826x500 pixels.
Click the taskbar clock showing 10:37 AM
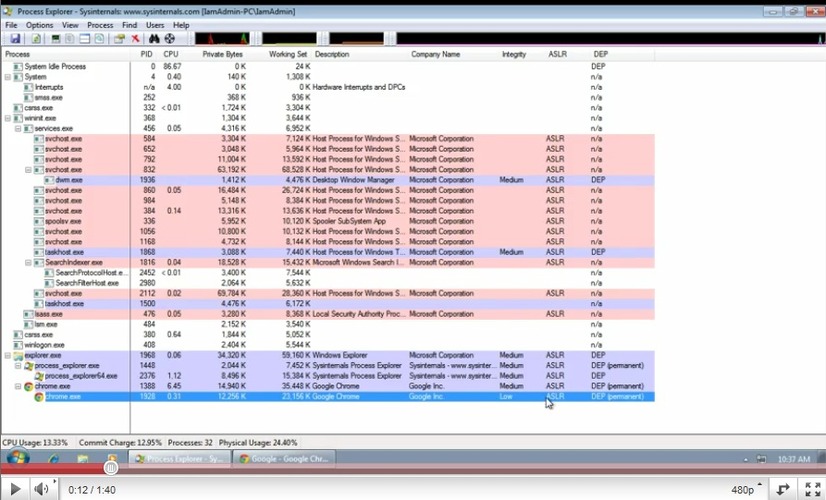tap(793, 459)
